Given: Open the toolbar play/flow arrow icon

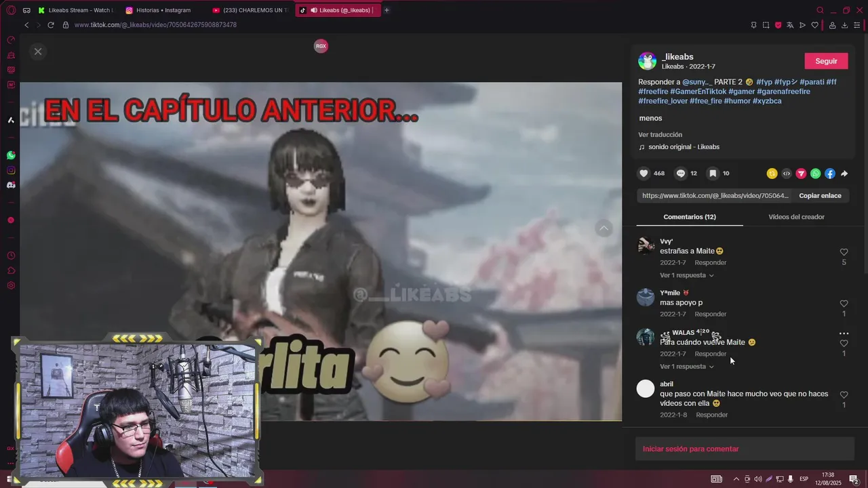Looking at the screenshot, I should pos(802,25).
